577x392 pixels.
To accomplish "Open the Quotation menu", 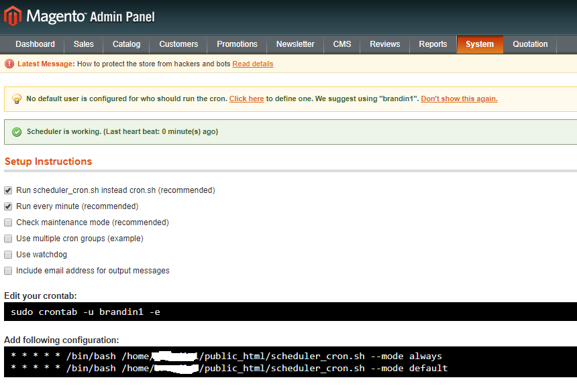I will coord(530,44).
